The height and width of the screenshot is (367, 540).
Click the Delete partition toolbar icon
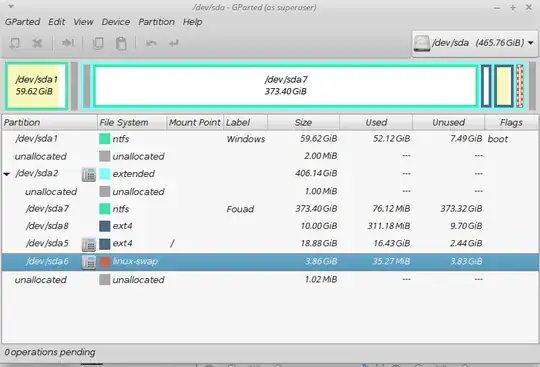click(x=37, y=43)
